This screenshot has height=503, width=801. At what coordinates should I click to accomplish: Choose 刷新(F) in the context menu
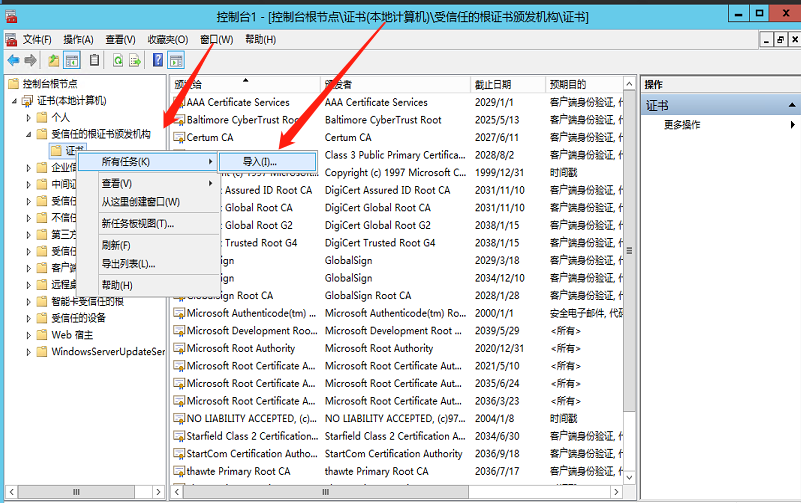(x=116, y=245)
